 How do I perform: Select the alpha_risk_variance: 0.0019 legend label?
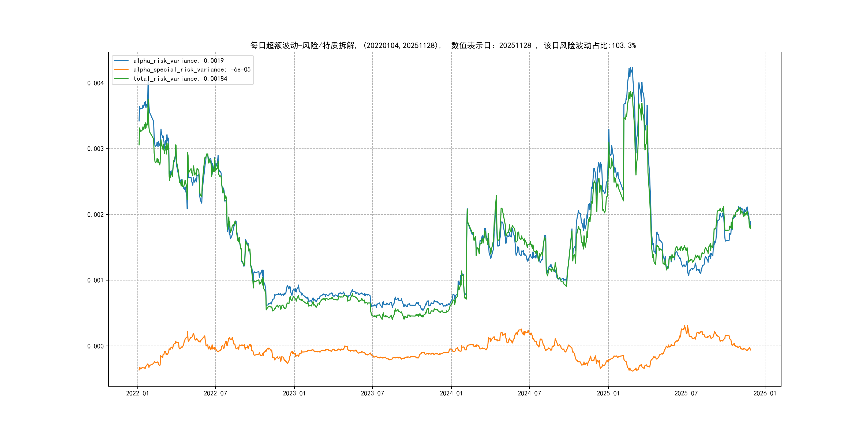click(x=178, y=61)
